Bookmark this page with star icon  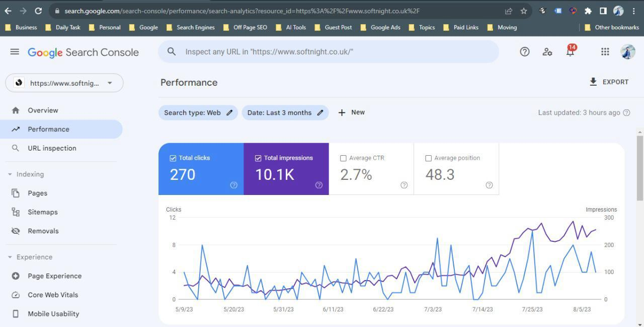point(524,11)
